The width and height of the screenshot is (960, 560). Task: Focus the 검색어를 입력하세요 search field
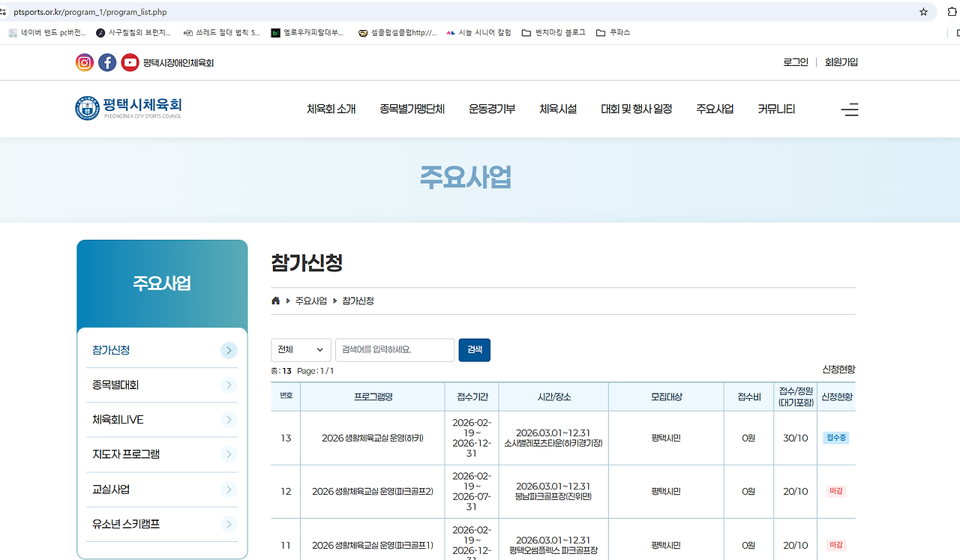pyautogui.click(x=394, y=350)
